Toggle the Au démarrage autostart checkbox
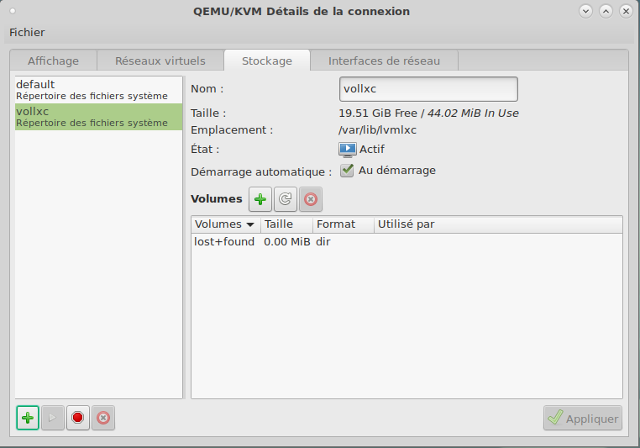The height and width of the screenshot is (448, 640). coord(347,170)
